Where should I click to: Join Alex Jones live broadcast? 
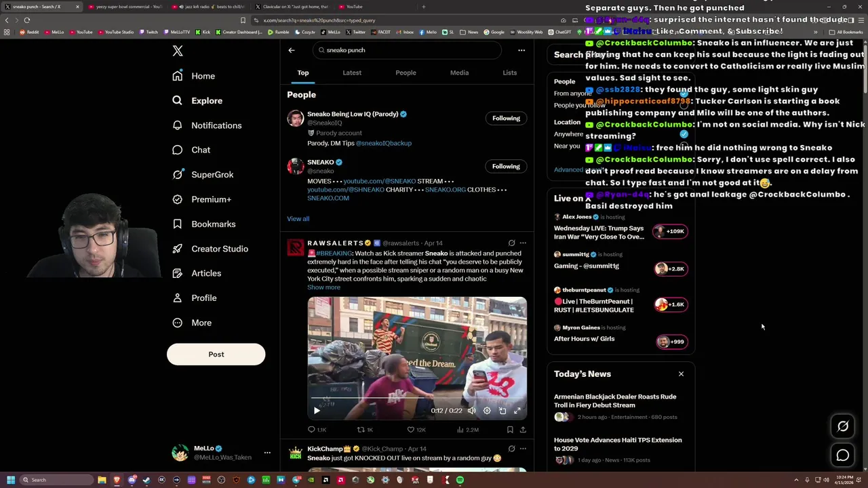coord(671,231)
